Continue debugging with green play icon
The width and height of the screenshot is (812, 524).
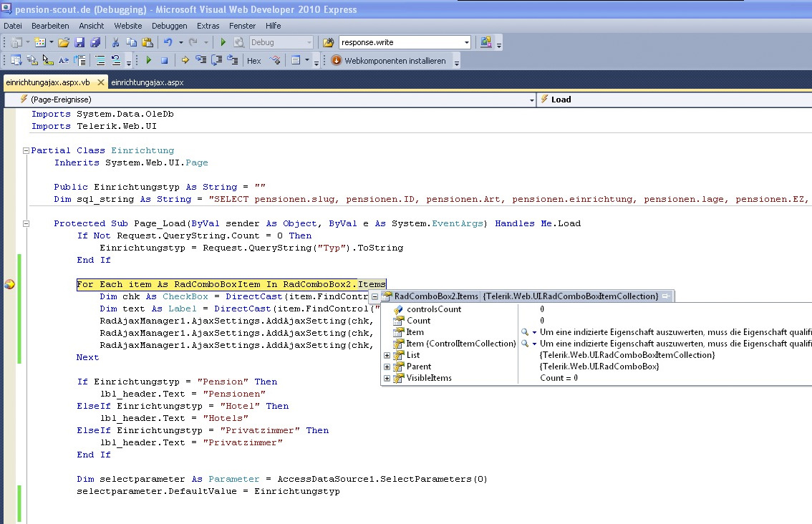tap(149, 61)
